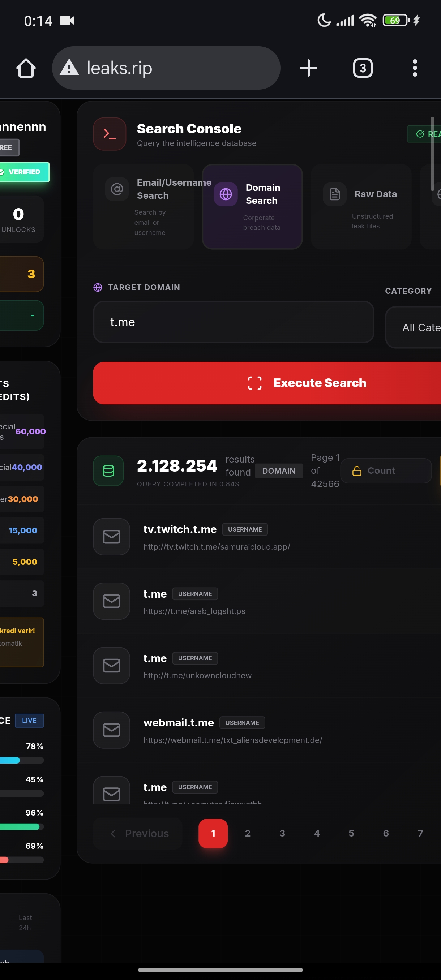Tap the battery indicator in status bar
441x980 pixels.
click(x=396, y=20)
